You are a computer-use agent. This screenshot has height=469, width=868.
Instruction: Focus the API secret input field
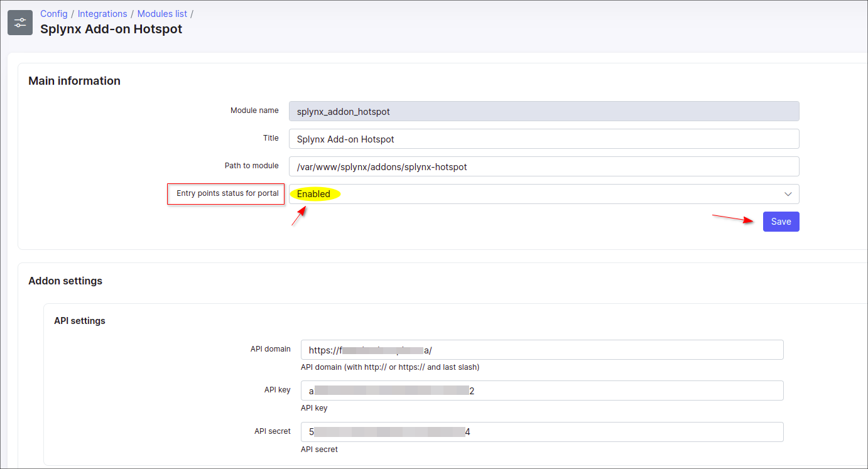coord(541,432)
